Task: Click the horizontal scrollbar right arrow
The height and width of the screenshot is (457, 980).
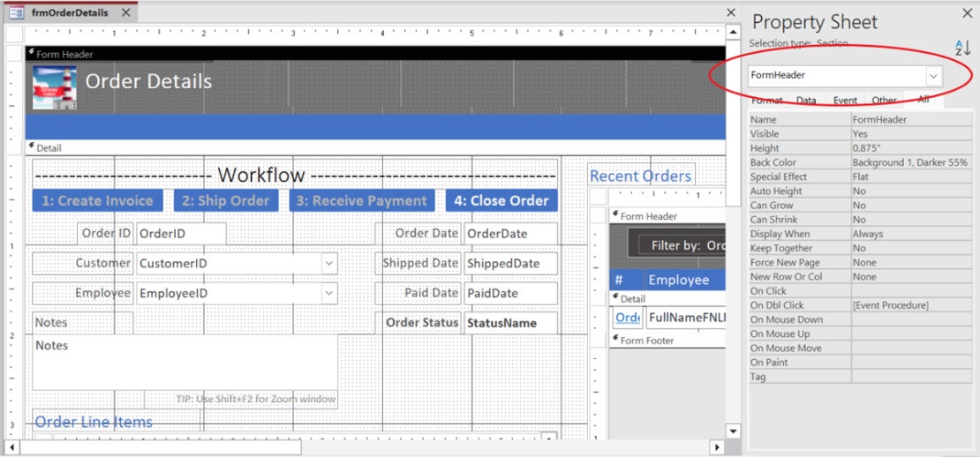Action: pyautogui.click(x=717, y=447)
